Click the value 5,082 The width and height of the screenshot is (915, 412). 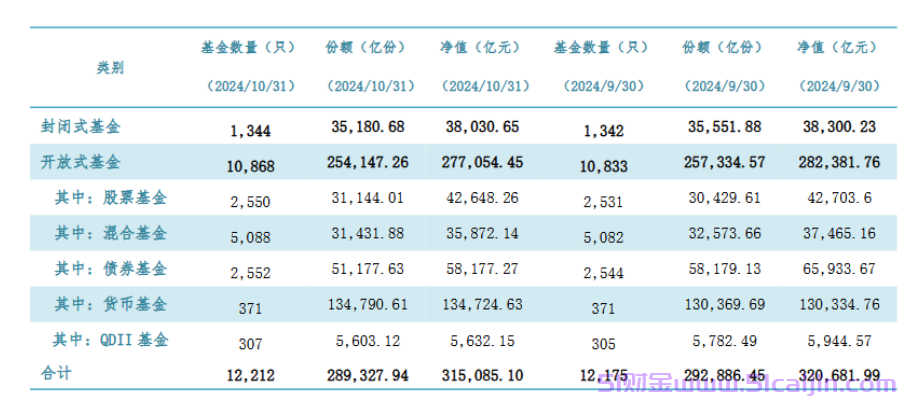click(x=603, y=238)
